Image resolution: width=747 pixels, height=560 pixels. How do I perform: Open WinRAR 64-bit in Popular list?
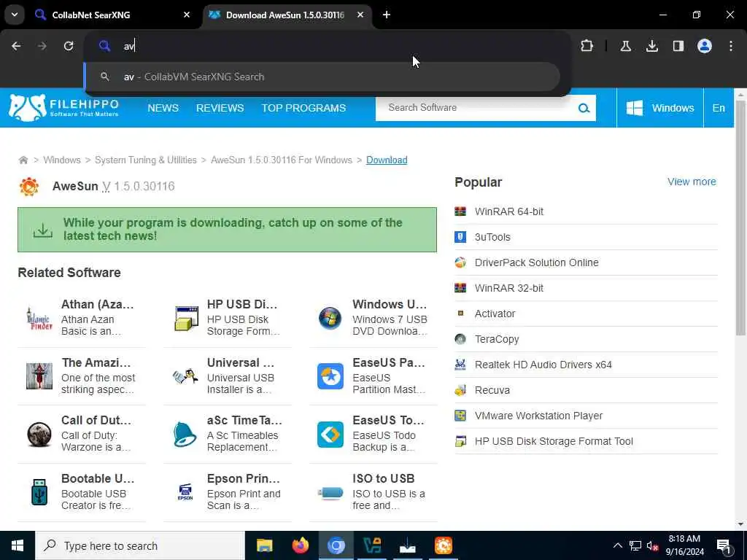click(x=508, y=211)
